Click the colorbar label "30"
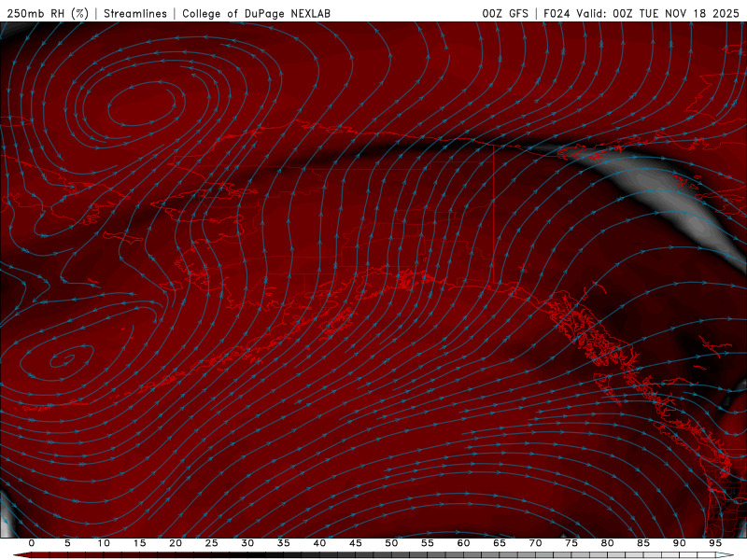The width and height of the screenshot is (747, 560). (x=247, y=543)
